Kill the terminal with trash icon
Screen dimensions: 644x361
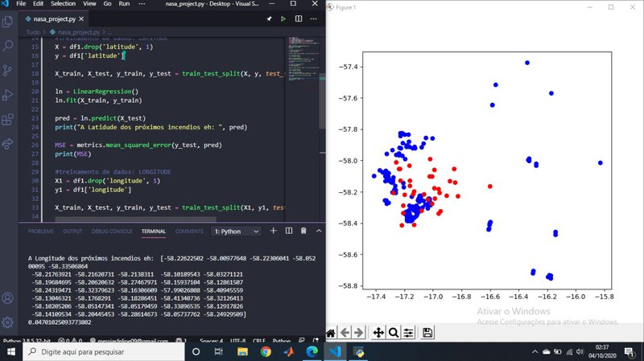303,231
